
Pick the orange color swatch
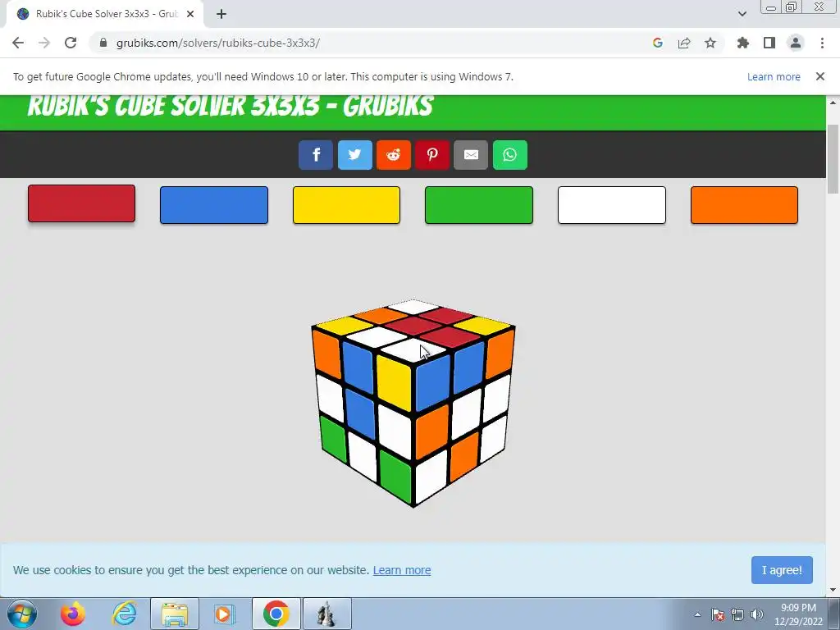[744, 205]
